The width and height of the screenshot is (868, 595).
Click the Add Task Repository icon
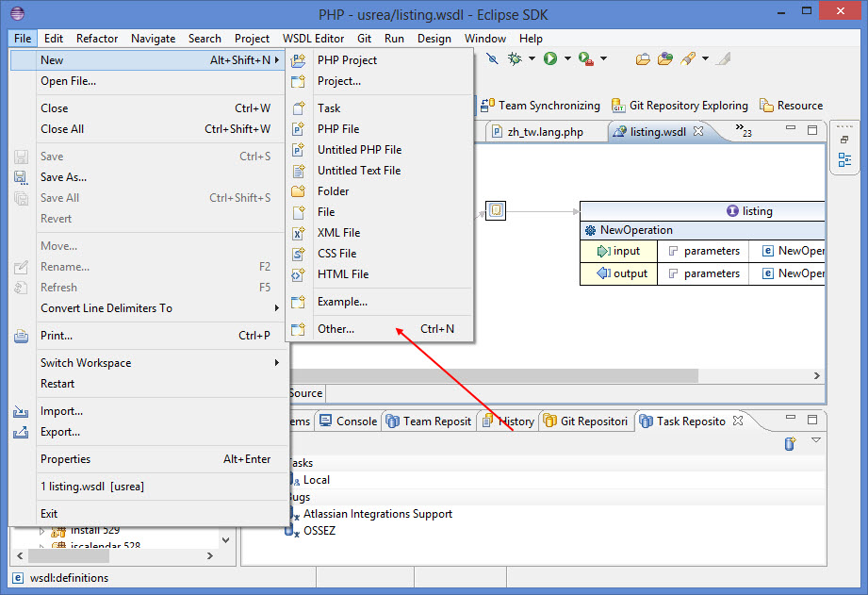pos(790,444)
